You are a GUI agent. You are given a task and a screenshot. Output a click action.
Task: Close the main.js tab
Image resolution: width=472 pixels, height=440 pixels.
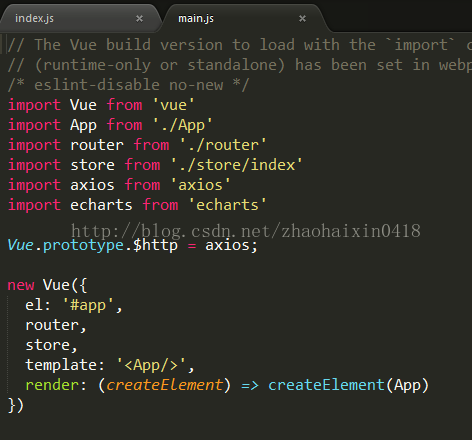[x=302, y=19]
